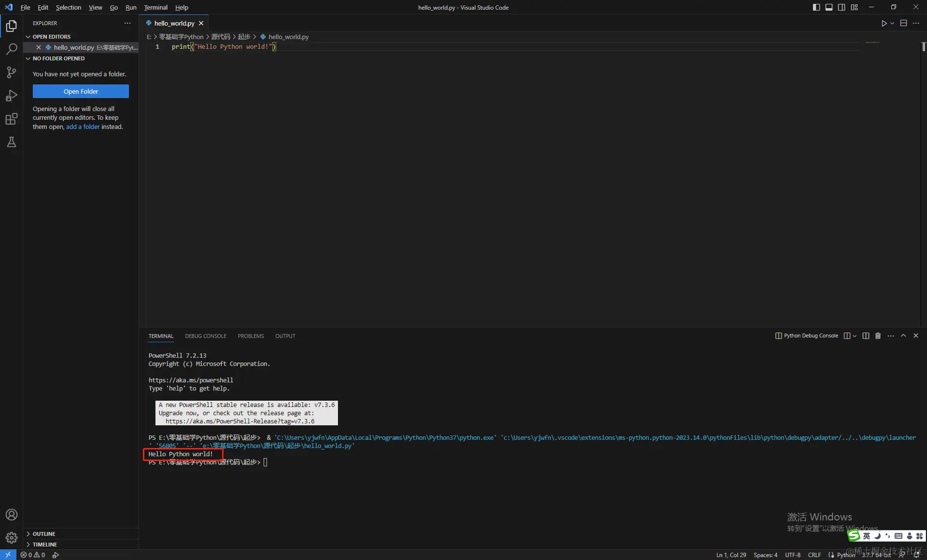Open the Source Control view
Viewport: 927px width, 560px height.
(x=11, y=72)
